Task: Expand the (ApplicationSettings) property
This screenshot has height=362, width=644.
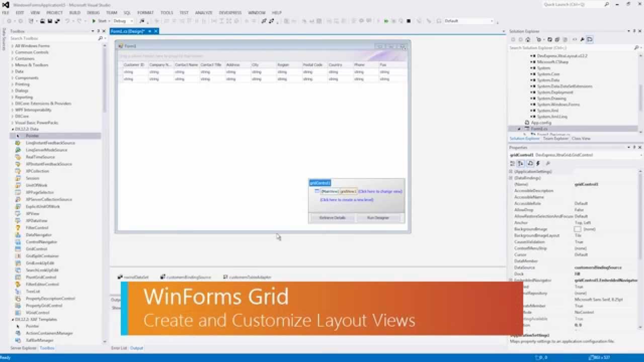Action: point(511,171)
